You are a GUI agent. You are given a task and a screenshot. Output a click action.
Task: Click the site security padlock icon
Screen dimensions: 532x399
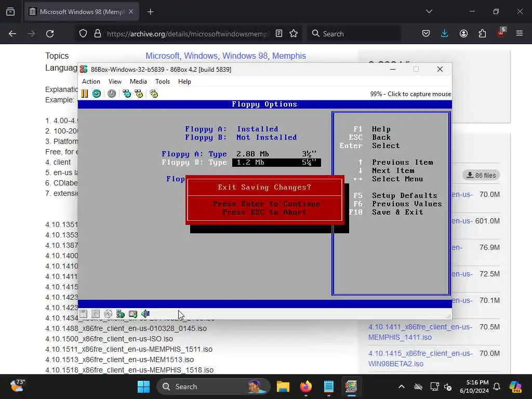pos(98,34)
